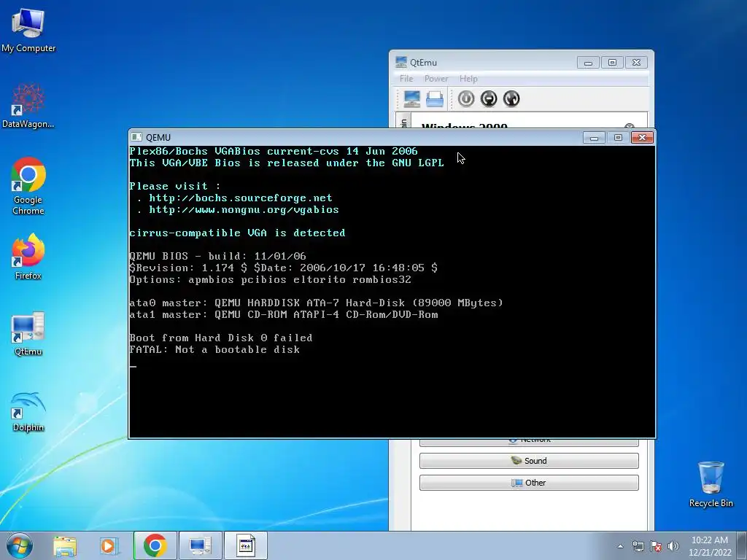Image resolution: width=747 pixels, height=560 pixels.
Task: Click the "$Revision: 1.174" line in QEMU
Action: (284, 268)
